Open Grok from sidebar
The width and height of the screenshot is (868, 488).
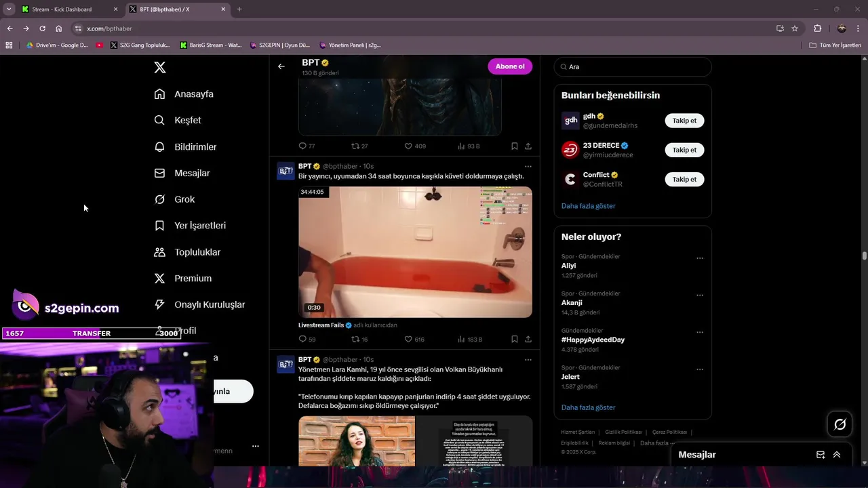[x=174, y=199]
